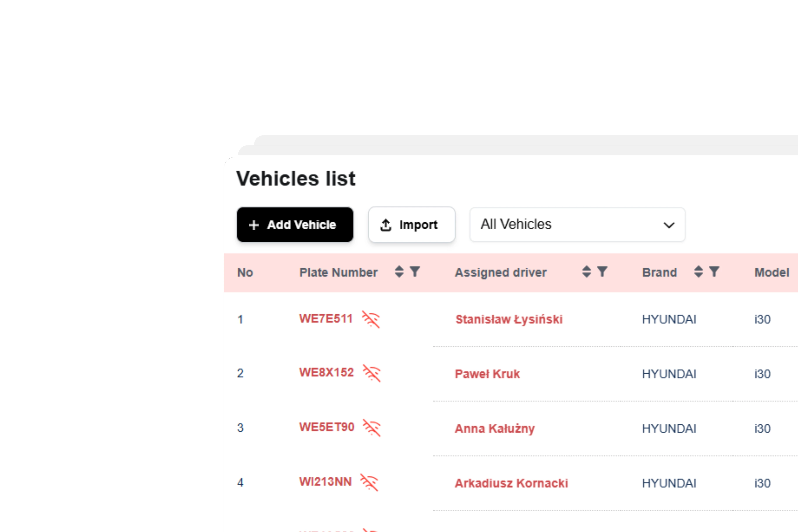Sort by Assigned driver column
This screenshot has width=798, height=532.
pyautogui.click(x=587, y=272)
